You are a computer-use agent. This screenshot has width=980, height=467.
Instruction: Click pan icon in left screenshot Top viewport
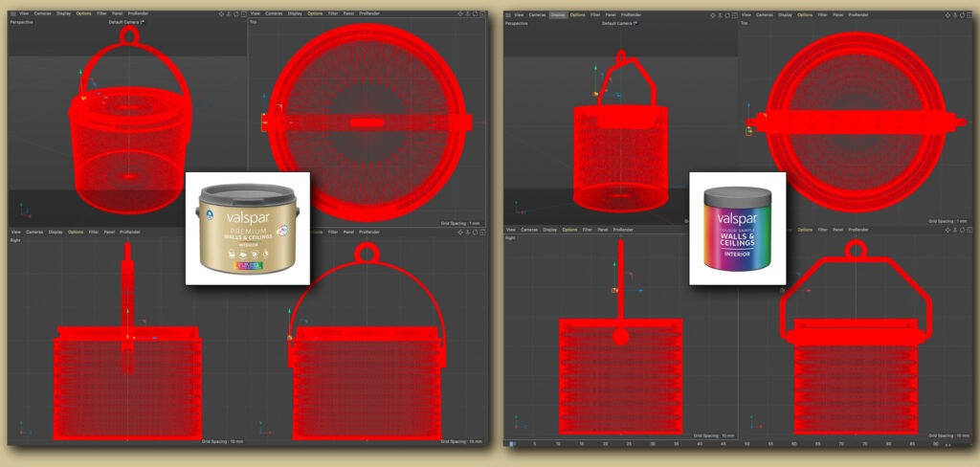(x=460, y=13)
